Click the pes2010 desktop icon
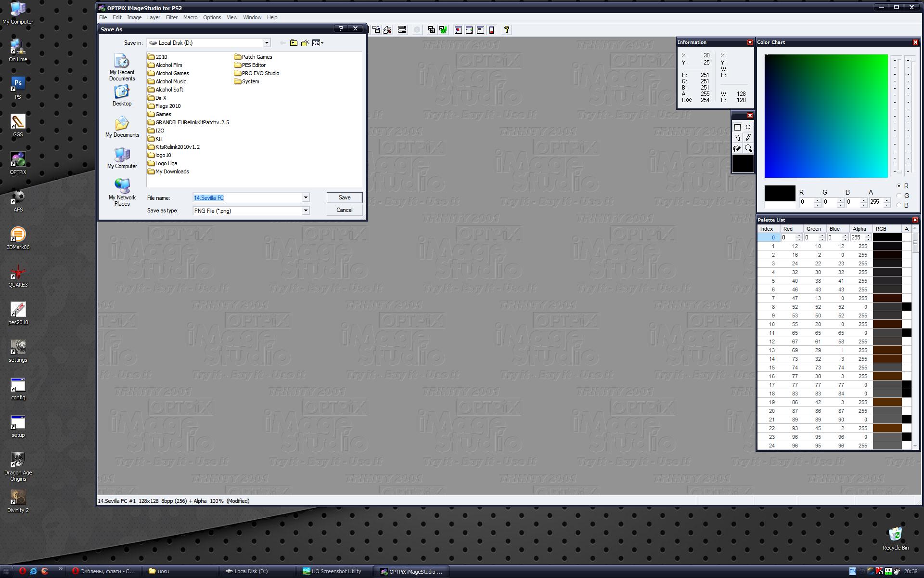924x578 pixels. tap(18, 314)
